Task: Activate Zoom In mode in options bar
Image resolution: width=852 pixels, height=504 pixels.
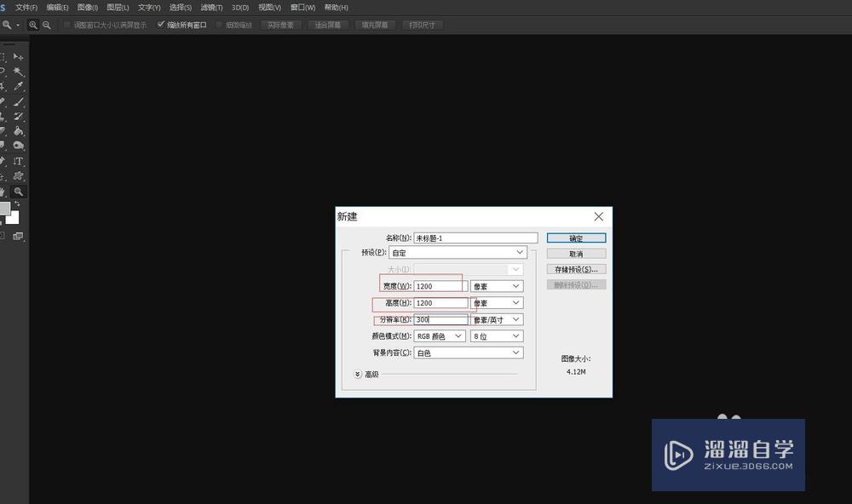Action: [x=33, y=25]
